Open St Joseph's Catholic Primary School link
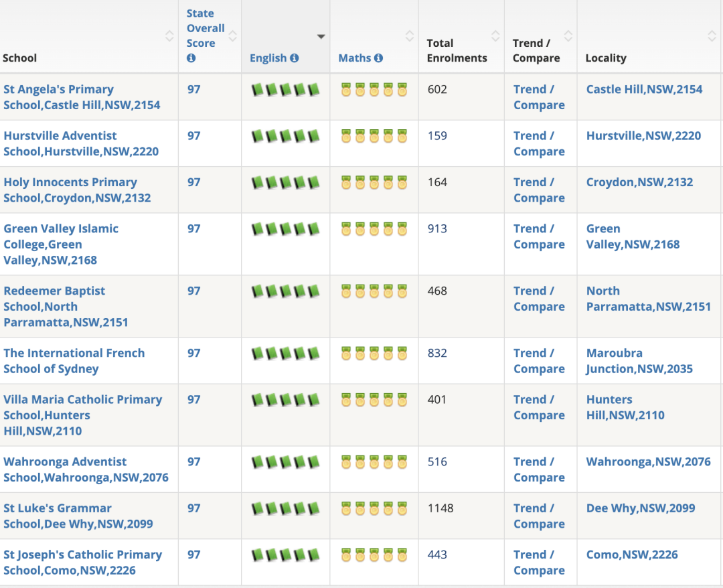 82,563
